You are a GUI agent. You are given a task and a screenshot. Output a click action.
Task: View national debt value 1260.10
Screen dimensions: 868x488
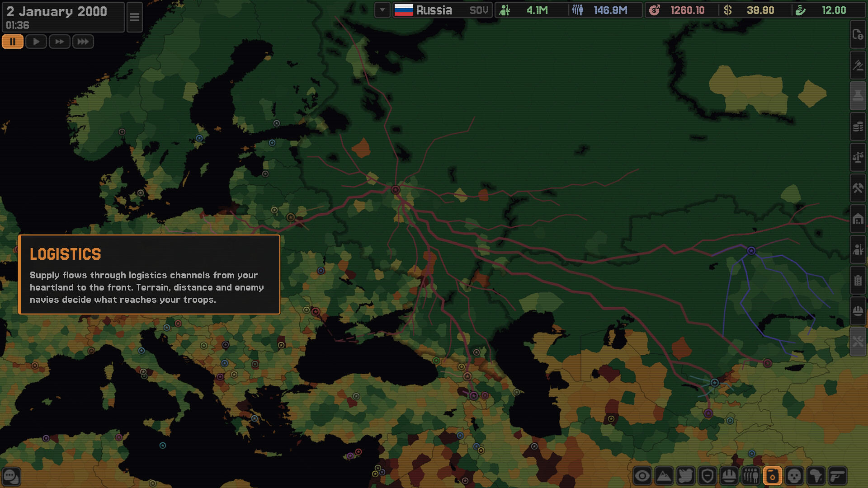[687, 10]
